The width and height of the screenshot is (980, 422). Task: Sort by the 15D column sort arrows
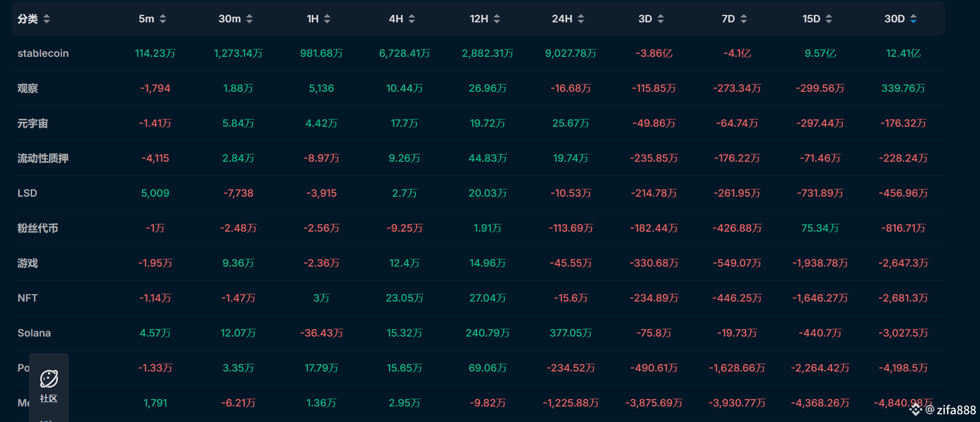pyautogui.click(x=829, y=19)
